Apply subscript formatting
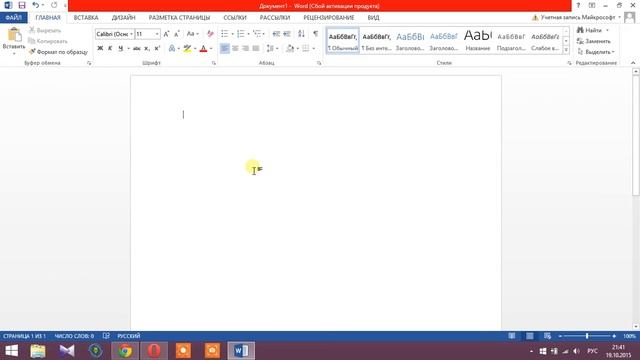This screenshot has height=360, width=640. click(147, 49)
